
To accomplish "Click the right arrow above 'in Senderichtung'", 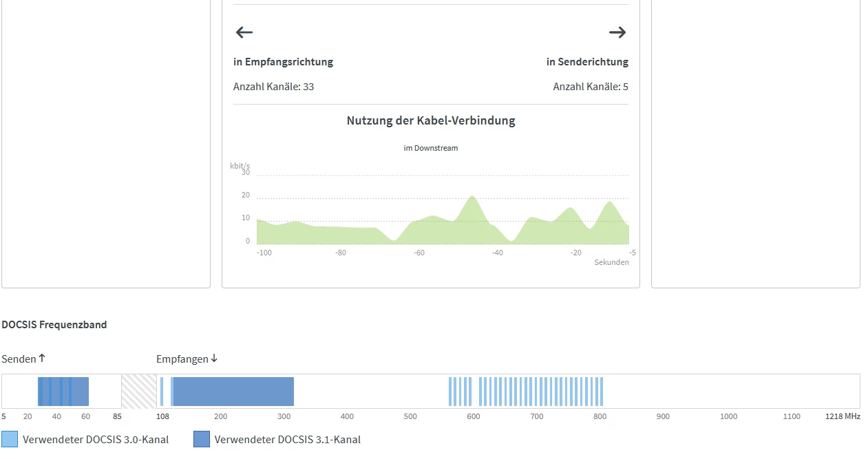I will click(617, 32).
